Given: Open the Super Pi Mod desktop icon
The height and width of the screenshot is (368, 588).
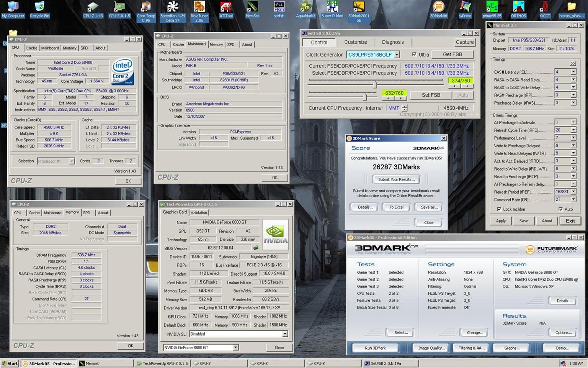Looking at the screenshot, I should (332, 10).
